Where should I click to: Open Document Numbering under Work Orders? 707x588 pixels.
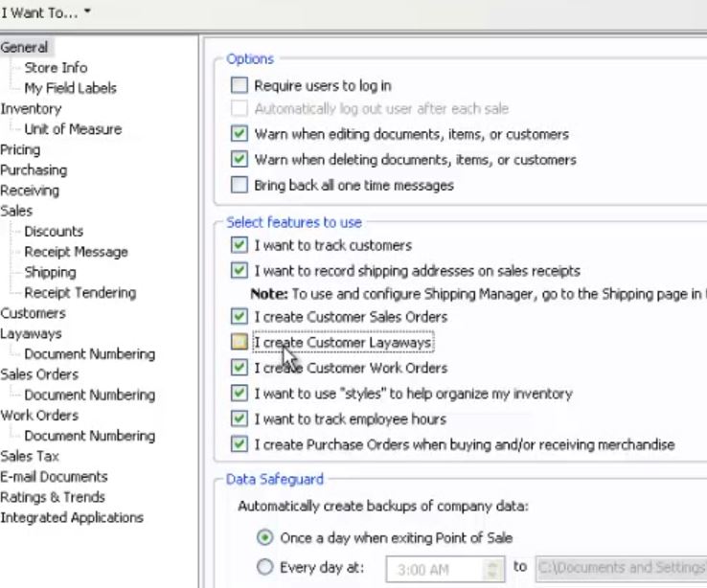[x=89, y=436]
